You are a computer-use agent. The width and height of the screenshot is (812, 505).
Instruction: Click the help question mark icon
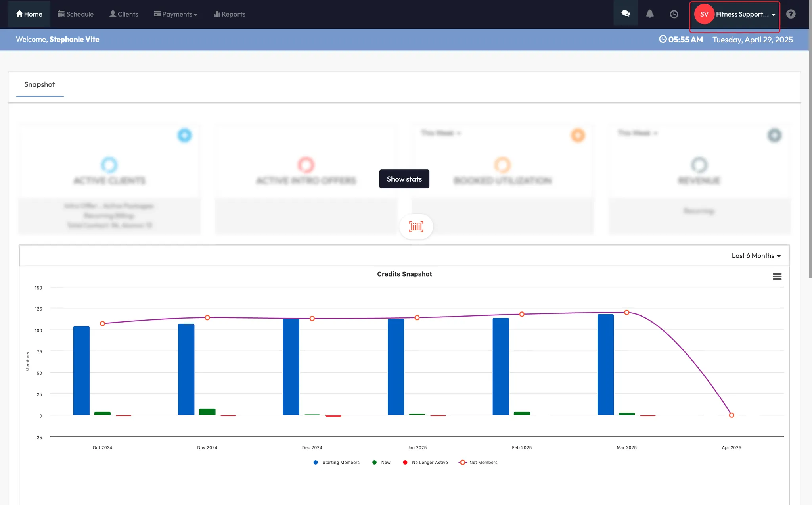(791, 14)
